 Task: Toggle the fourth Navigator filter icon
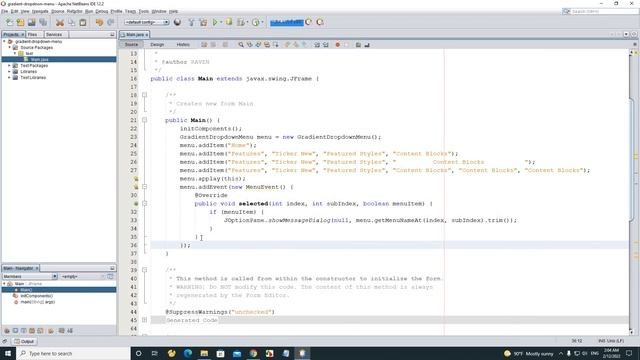pyautogui.click(x=32, y=331)
